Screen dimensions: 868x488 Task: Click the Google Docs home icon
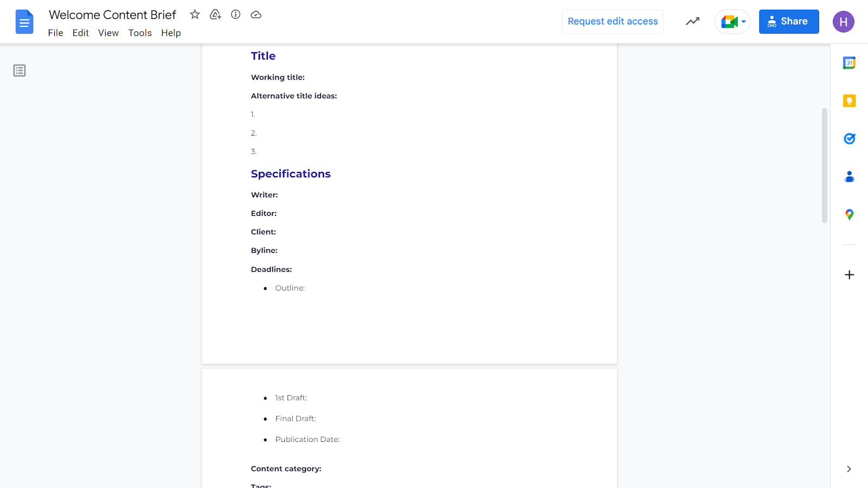24,22
